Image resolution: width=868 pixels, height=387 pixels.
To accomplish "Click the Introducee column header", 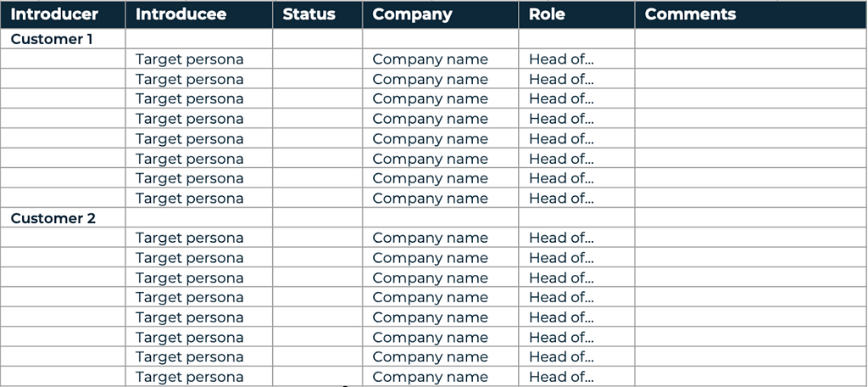I will click(198, 14).
